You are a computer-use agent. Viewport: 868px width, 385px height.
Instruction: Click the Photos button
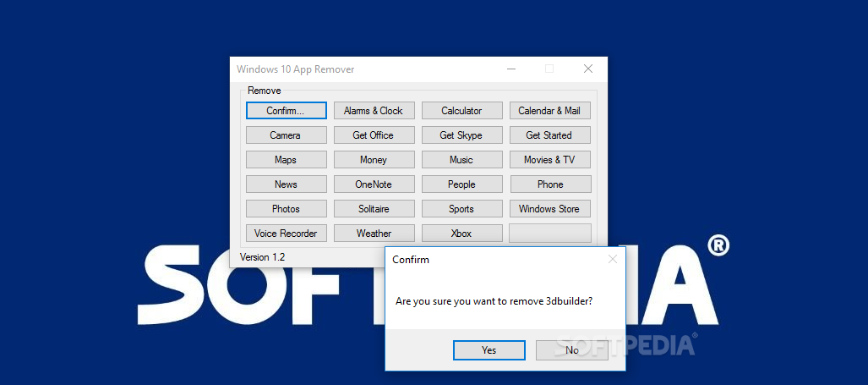[x=287, y=208]
